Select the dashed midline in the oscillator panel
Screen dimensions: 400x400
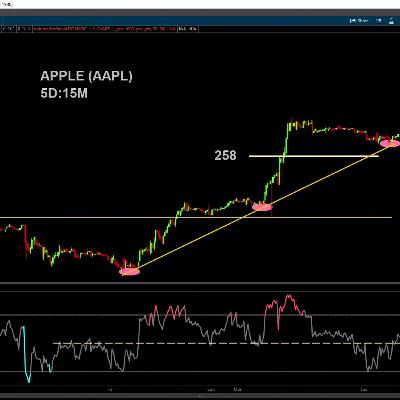(x=227, y=343)
